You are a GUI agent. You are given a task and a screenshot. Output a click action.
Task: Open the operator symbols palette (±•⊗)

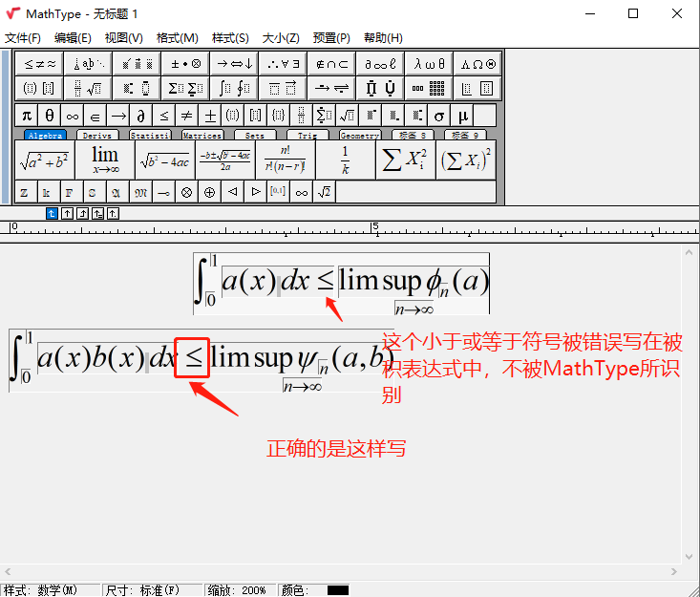click(185, 64)
